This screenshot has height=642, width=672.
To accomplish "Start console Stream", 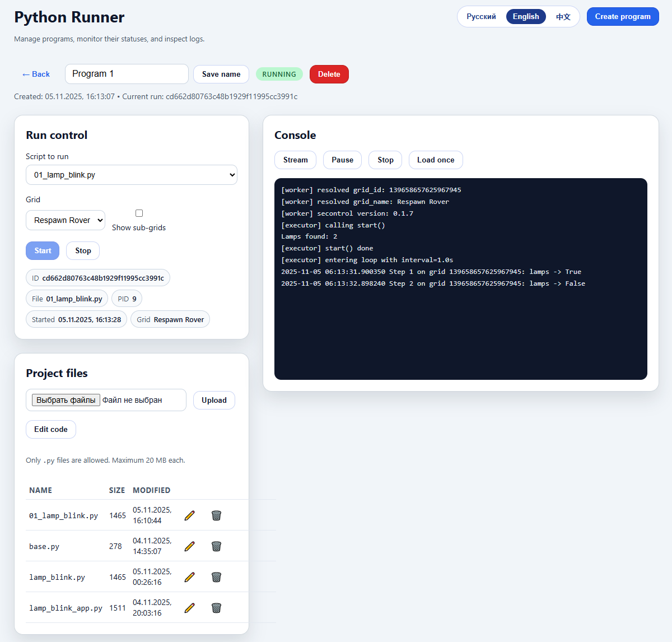I will point(295,160).
